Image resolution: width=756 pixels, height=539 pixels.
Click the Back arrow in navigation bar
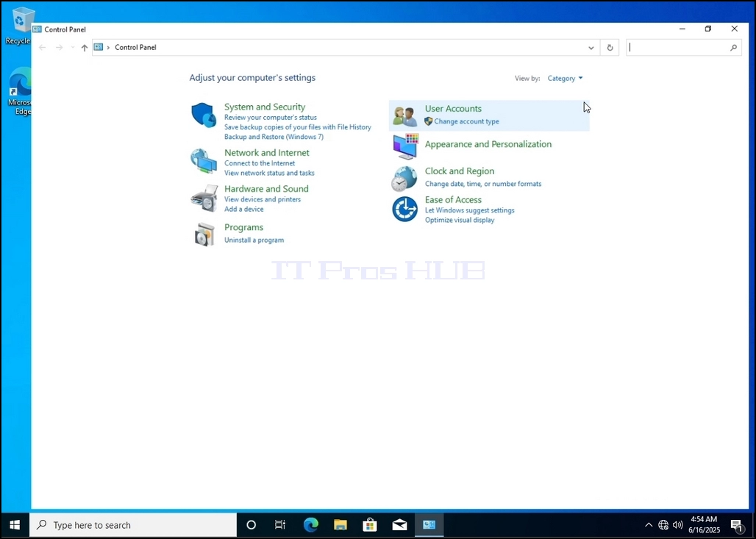click(43, 47)
